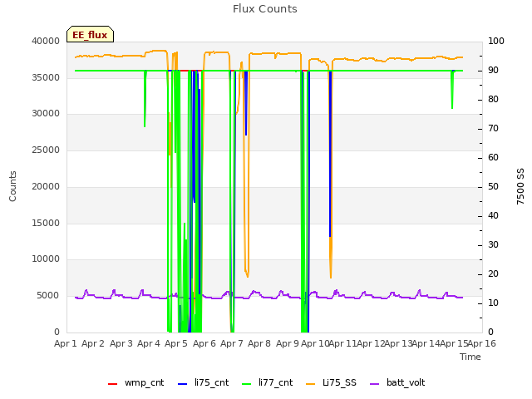532x399 pixels.
Task: Click the Apr 8 date tick label
Action: click(259, 343)
